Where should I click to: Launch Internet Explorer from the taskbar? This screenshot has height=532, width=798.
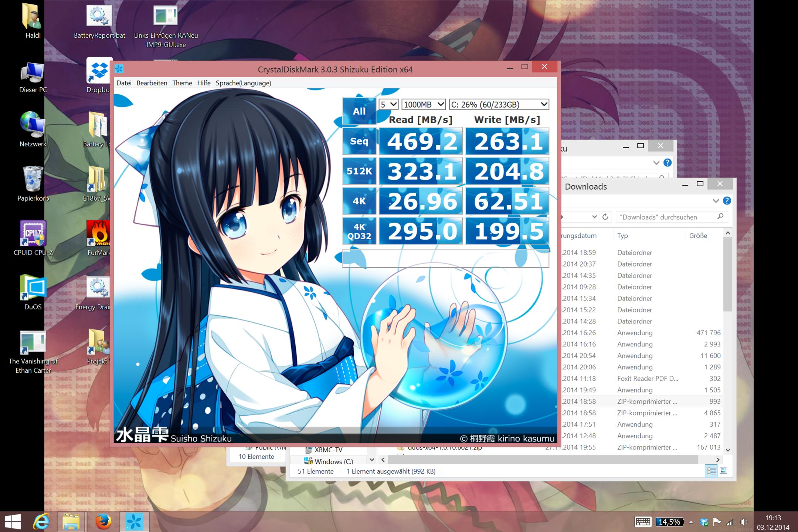click(41, 522)
